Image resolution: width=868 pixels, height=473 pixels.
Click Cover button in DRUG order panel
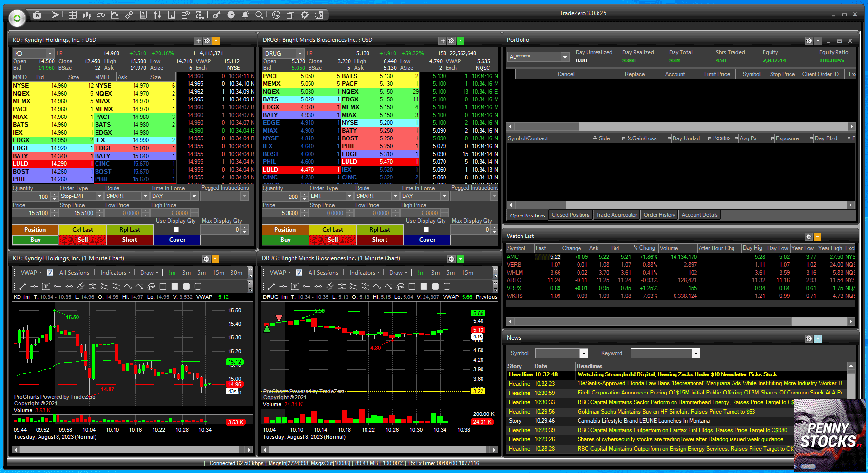(x=427, y=240)
